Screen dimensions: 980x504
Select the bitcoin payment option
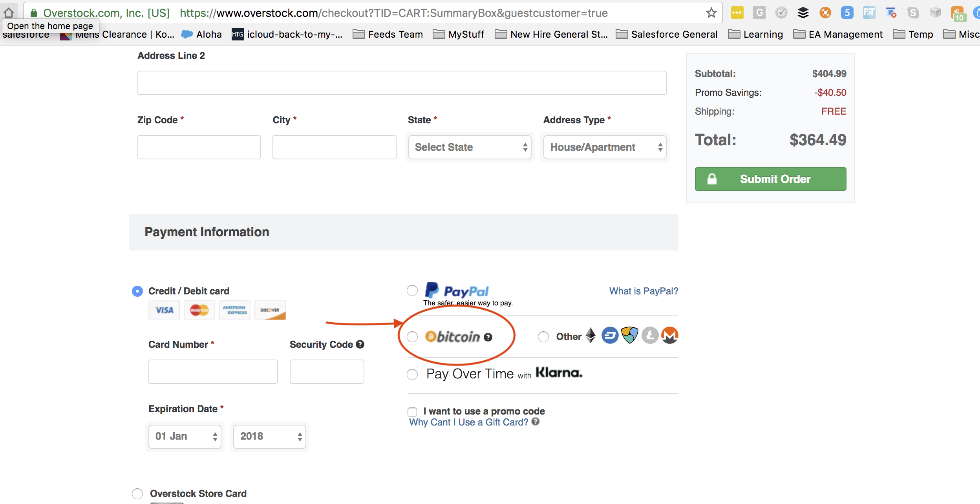[412, 337]
